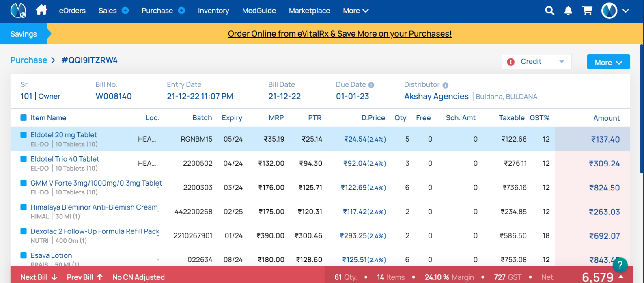Toggle the select-all Item Name checkbox
Screen dimensions: 644x283
(24, 118)
